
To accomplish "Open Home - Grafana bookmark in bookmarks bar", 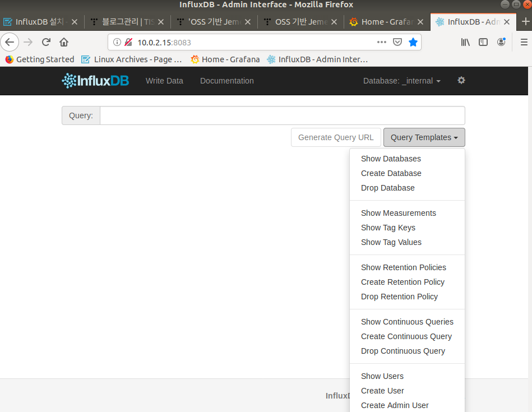I will [225, 59].
